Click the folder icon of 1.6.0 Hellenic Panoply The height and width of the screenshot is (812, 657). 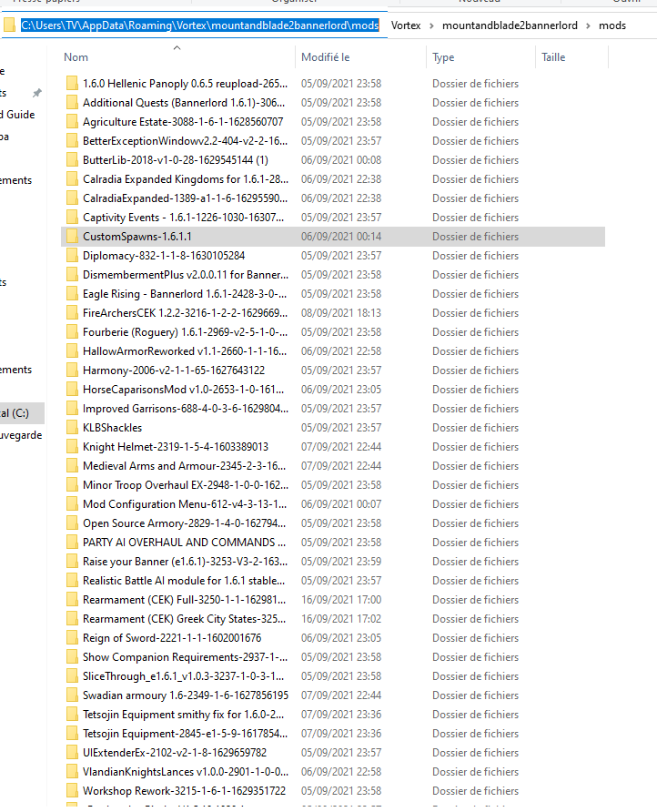(x=72, y=84)
